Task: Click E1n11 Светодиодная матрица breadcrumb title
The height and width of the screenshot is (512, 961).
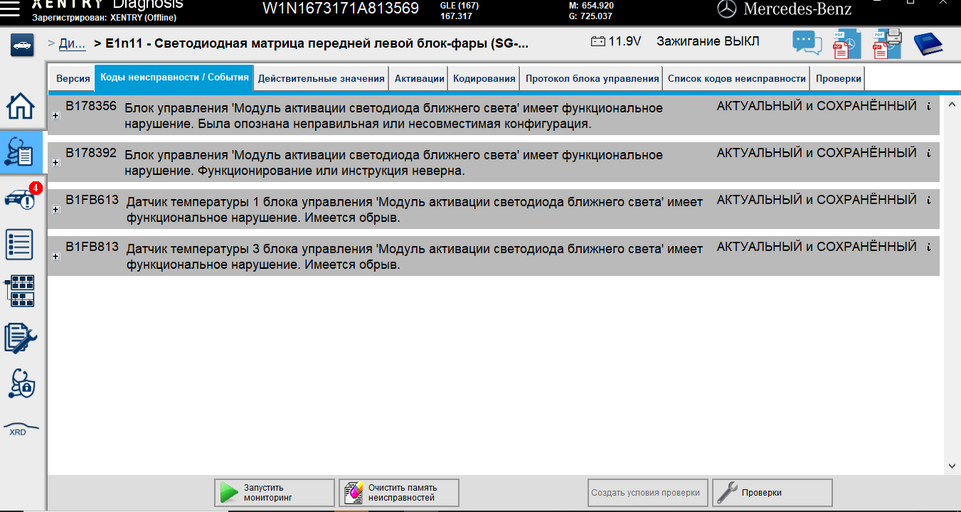Action: 316,44
